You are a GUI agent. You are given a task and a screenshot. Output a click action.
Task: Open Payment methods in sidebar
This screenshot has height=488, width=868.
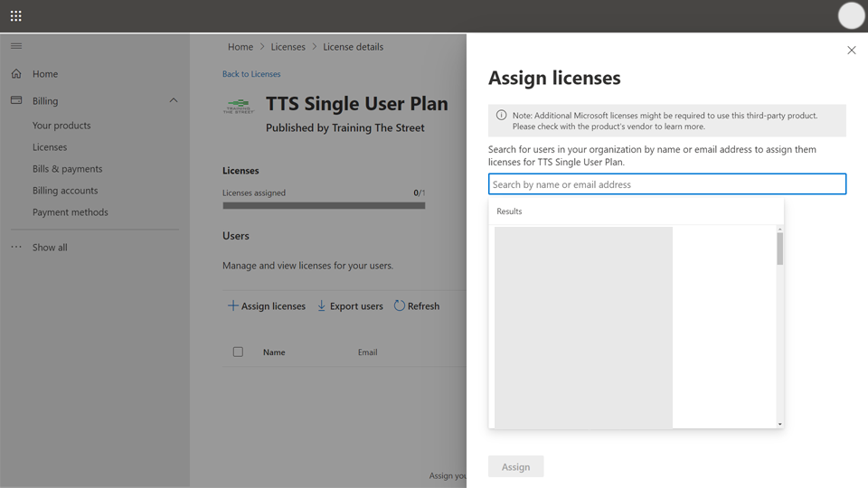coord(71,211)
